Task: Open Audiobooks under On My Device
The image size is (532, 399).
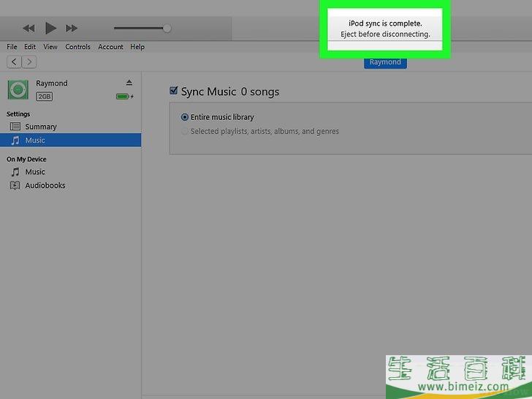Action: pyautogui.click(x=71, y=186)
